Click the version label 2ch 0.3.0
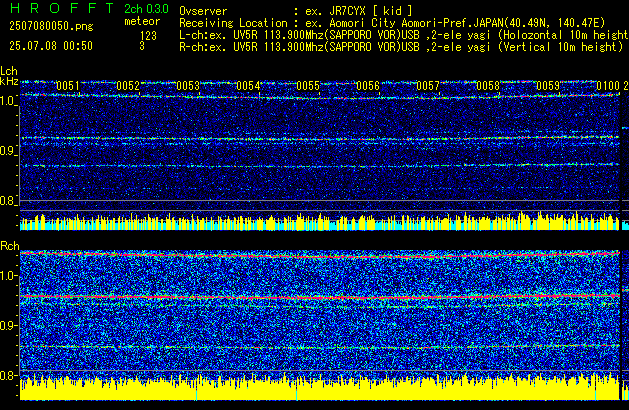The image size is (629, 410). point(146,9)
